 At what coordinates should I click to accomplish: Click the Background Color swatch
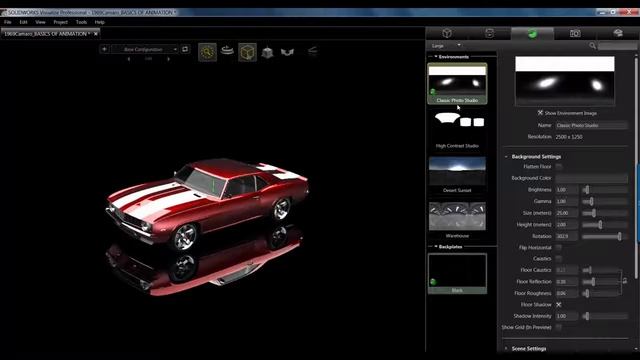[591, 178]
